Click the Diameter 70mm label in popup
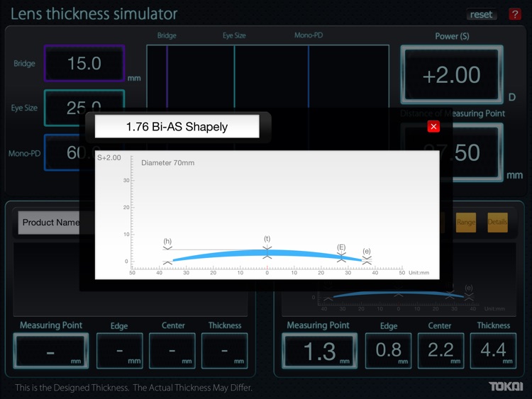The image size is (532, 399). [x=167, y=163]
